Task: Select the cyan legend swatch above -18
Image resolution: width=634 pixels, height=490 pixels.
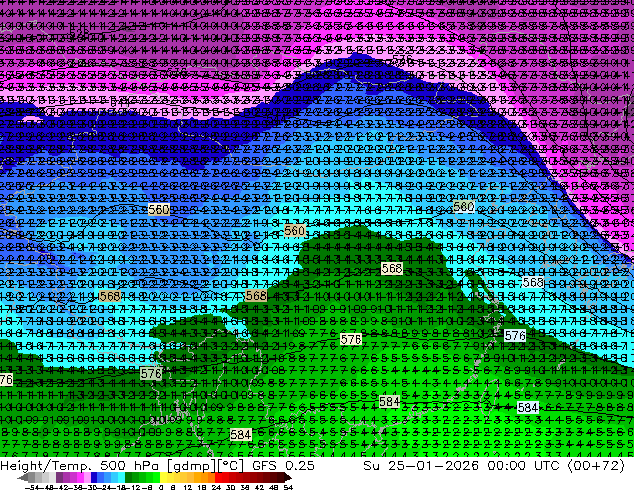Action: 121,477
